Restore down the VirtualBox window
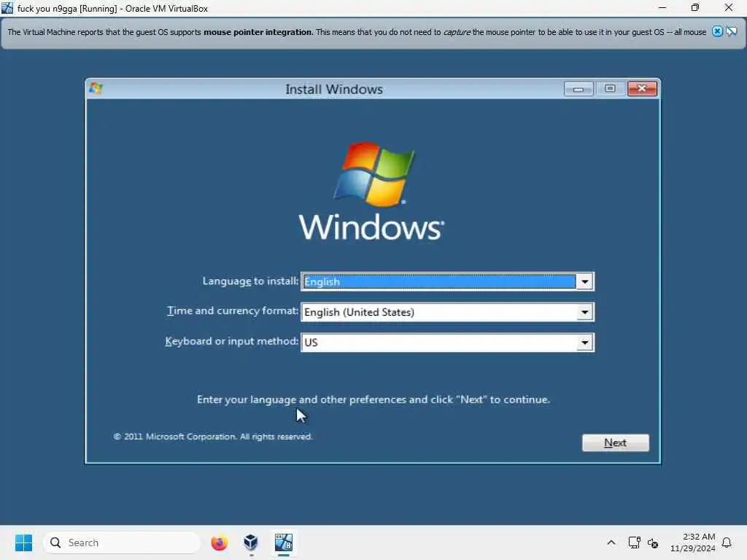The width and height of the screenshot is (747, 560). point(695,7)
